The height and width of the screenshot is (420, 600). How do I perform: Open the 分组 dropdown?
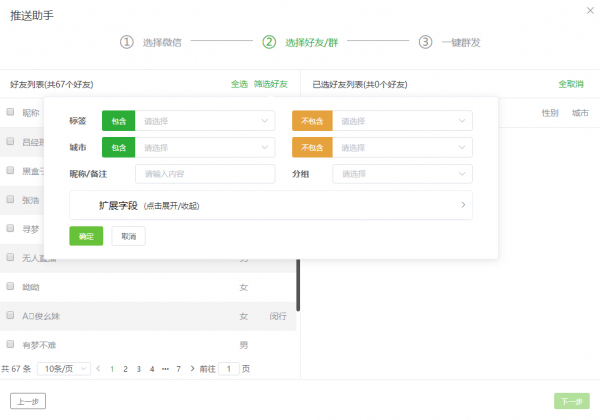click(402, 173)
